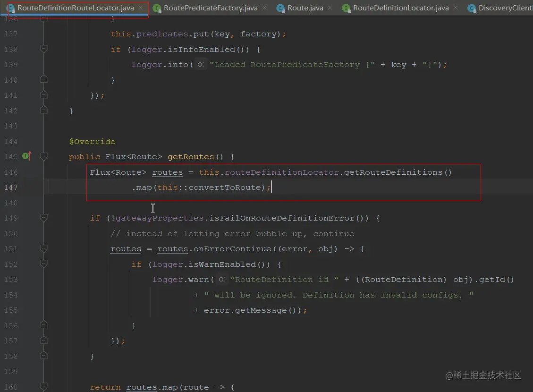Click routeDefinitionLocator field reference
The height and width of the screenshot is (392, 533).
[x=282, y=172]
